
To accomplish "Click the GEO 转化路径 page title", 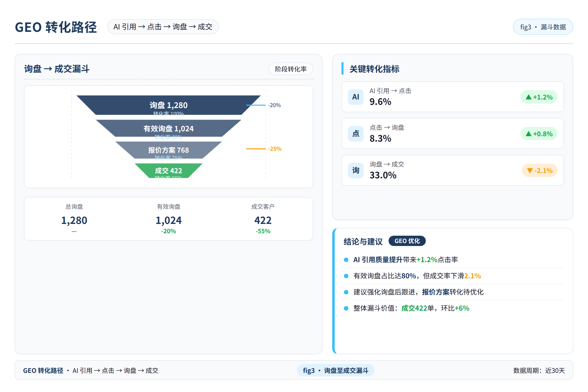I will click(x=56, y=27).
